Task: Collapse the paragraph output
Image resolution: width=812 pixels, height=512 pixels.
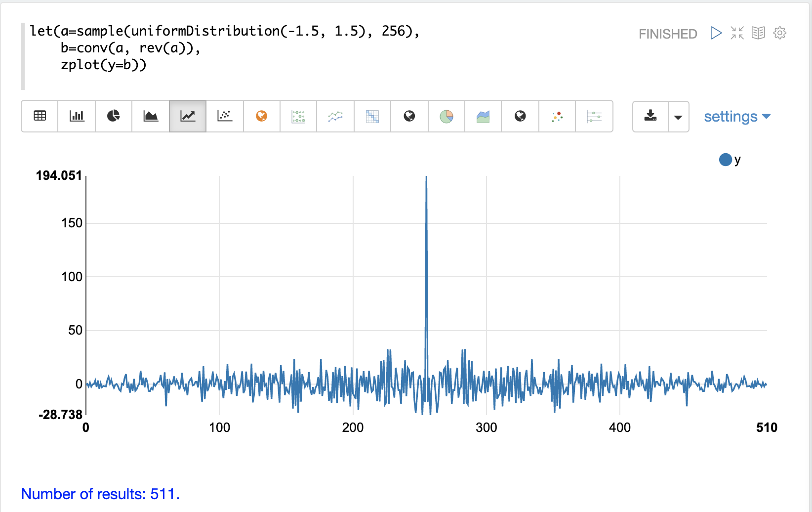Action: tap(737, 33)
